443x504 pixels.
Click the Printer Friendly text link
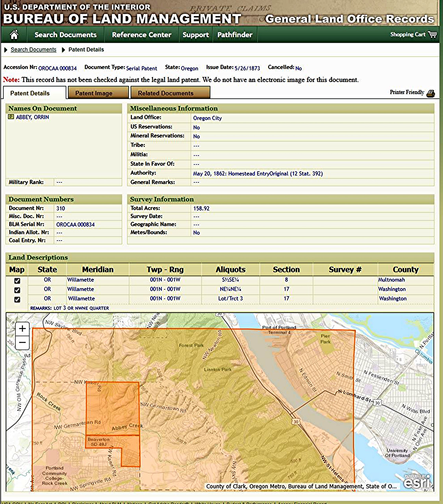pos(407,92)
